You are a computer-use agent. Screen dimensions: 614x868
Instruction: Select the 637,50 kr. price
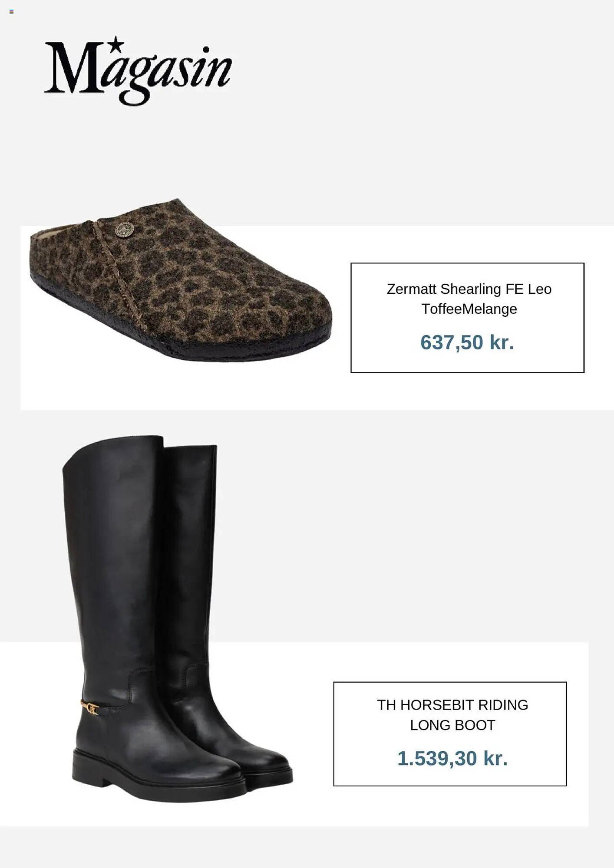[467, 342]
